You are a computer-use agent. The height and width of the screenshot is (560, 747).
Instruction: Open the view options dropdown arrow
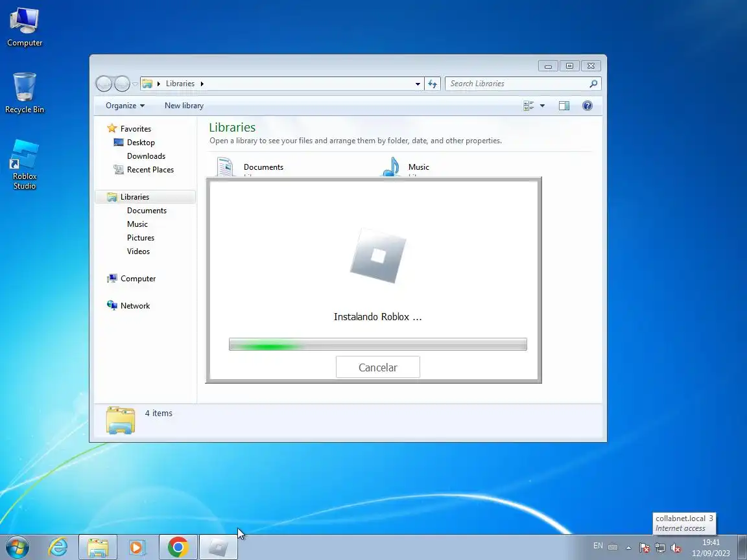[542, 106]
